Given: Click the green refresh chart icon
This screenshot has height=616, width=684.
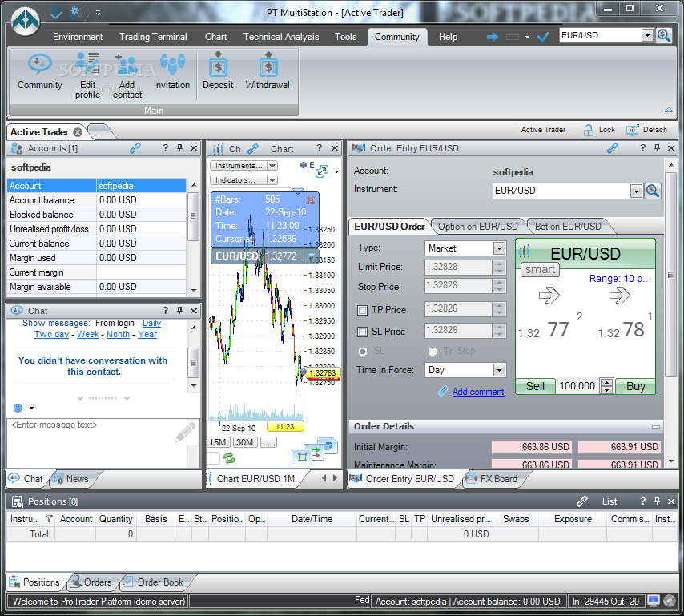Looking at the screenshot, I should tap(229, 458).
